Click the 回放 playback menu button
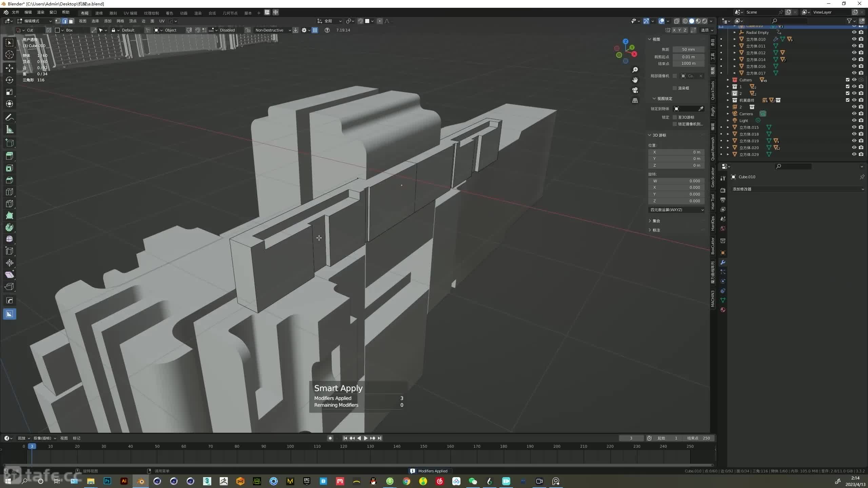The width and height of the screenshot is (868, 488). [24, 438]
